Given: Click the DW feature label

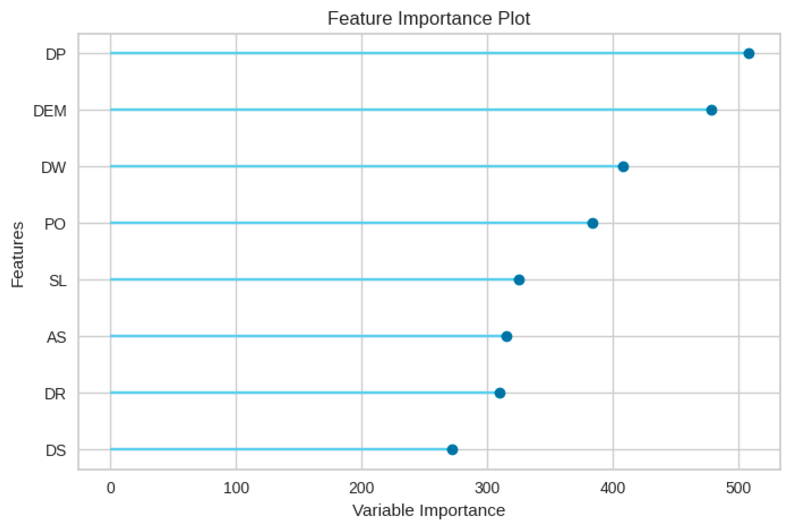Looking at the screenshot, I should coord(53,168).
